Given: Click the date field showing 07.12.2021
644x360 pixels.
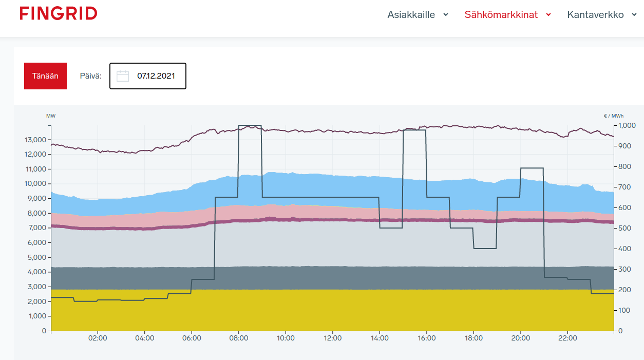Looking at the screenshot, I should click(x=156, y=76).
